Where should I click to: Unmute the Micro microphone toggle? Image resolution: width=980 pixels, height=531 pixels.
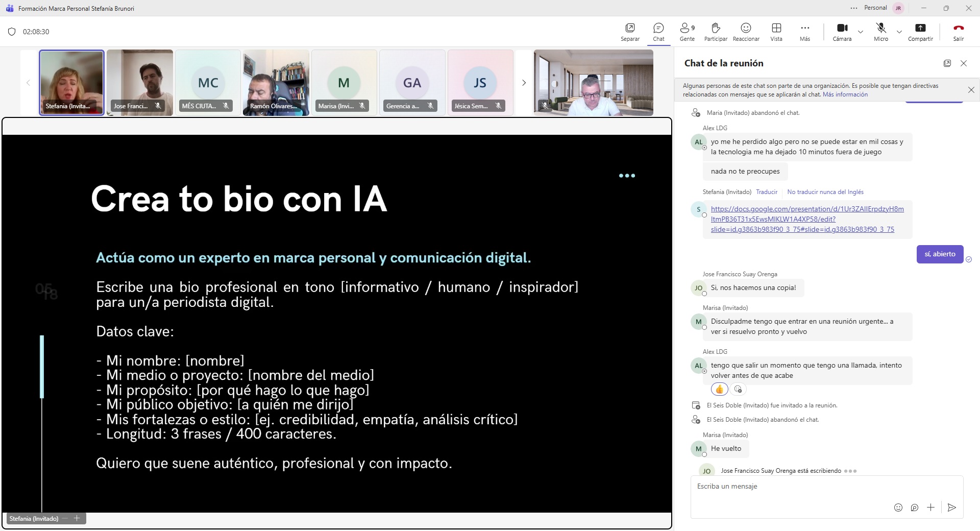pyautogui.click(x=880, y=28)
